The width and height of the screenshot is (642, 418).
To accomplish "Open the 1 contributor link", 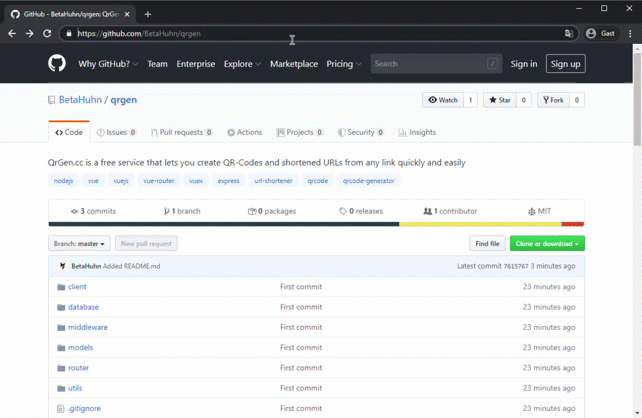I will click(x=450, y=211).
